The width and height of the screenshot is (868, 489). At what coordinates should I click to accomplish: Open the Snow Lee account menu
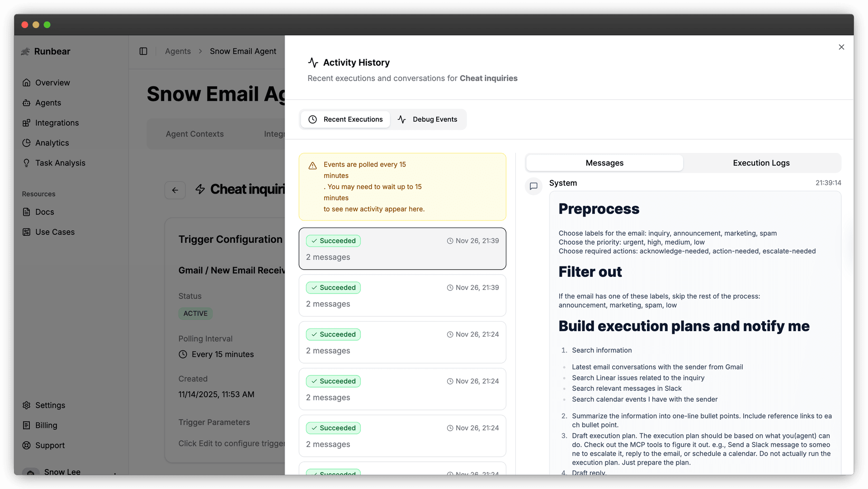(62, 471)
